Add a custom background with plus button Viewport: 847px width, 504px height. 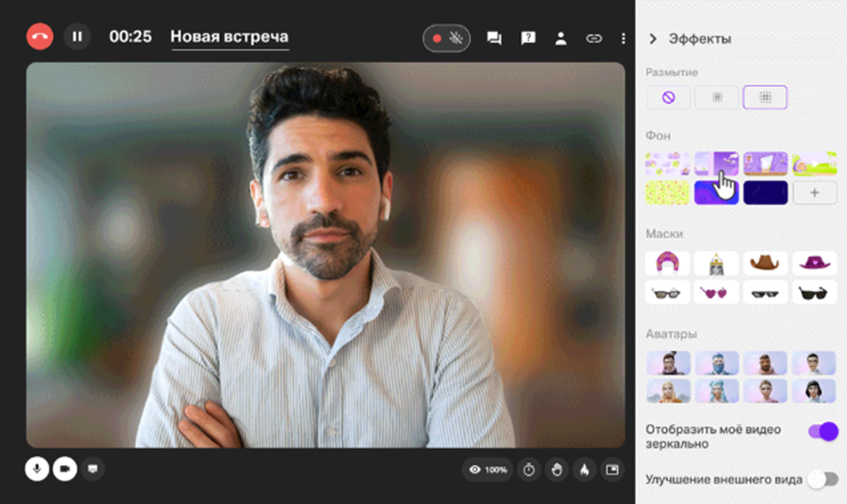click(x=815, y=193)
